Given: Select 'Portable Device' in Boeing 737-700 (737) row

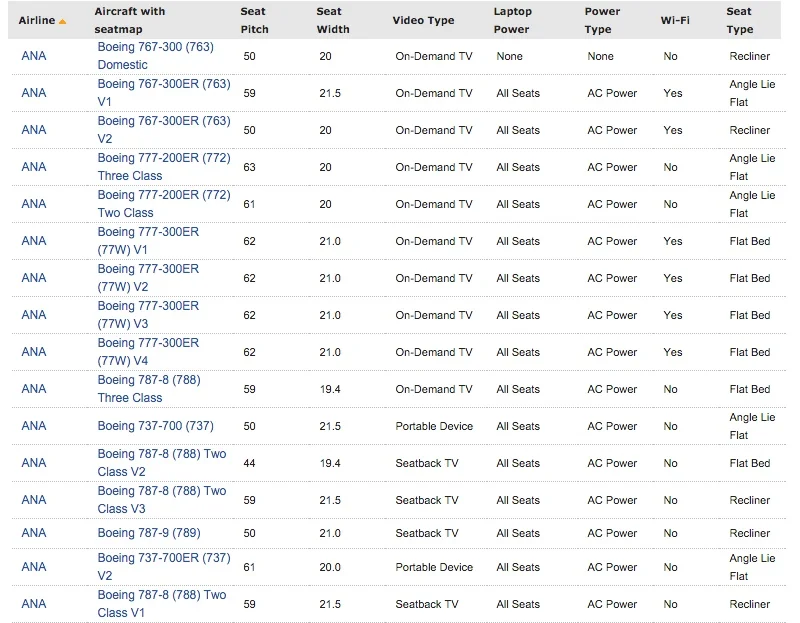Looking at the screenshot, I should tap(434, 426).
